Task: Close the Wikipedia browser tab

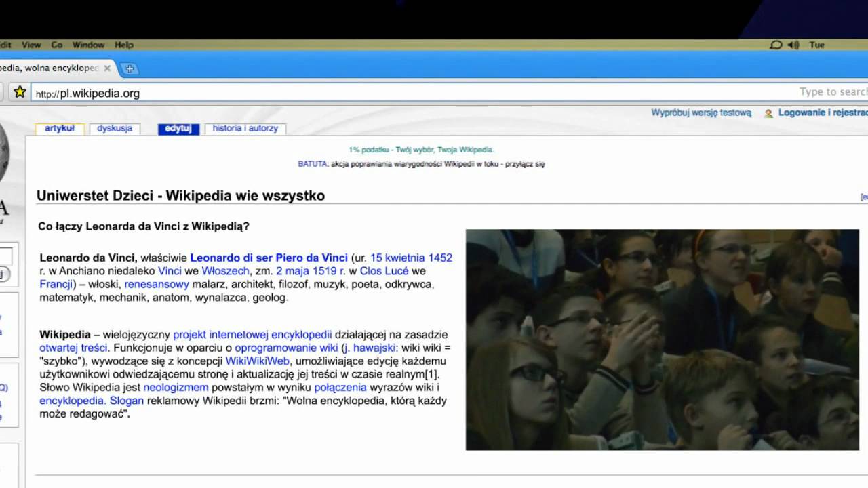Action: pyautogui.click(x=107, y=68)
